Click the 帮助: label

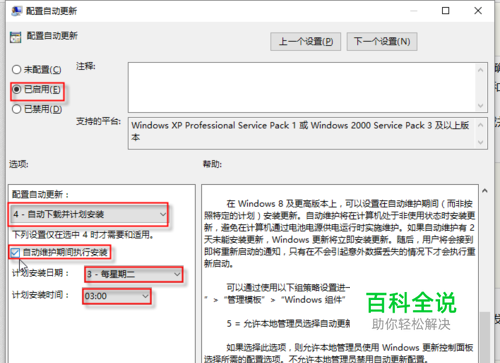[x=212, y=164]
